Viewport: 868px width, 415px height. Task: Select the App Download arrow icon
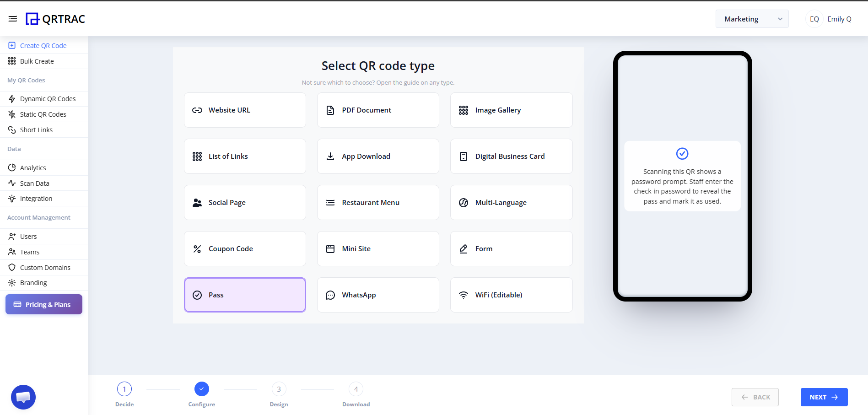click(x=330, y=156)
